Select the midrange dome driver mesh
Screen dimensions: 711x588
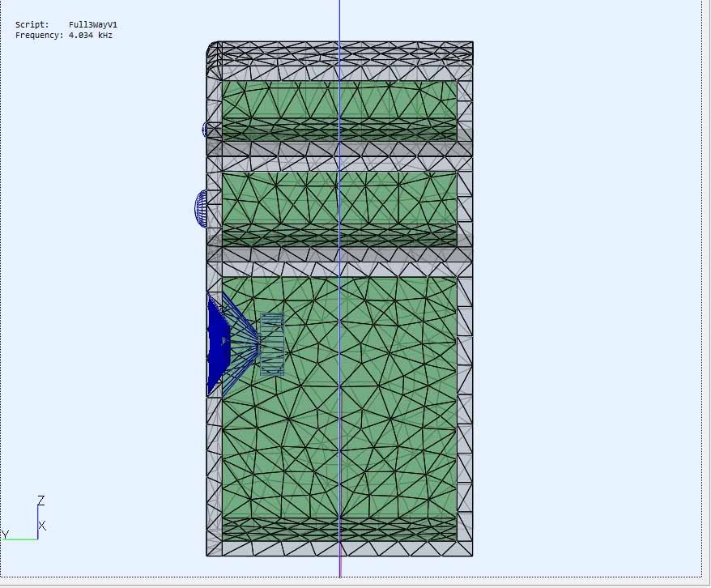(x=200, y=208)
